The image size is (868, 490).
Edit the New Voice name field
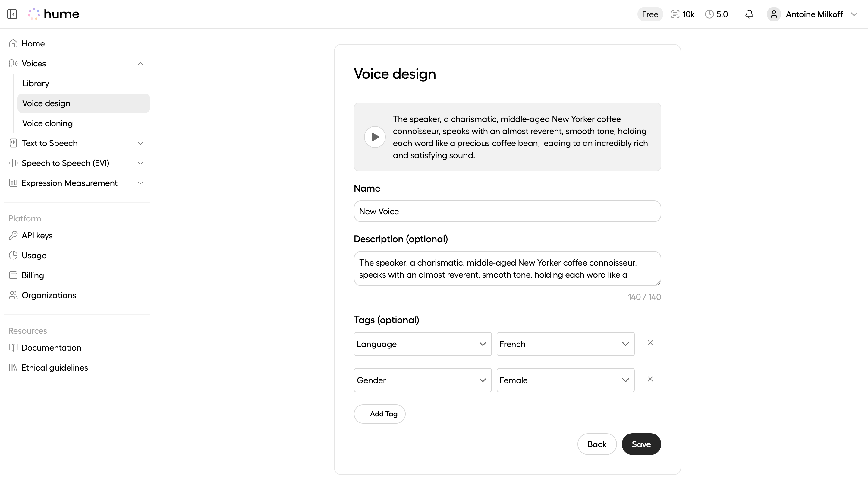pyautogui.click(x=507, y=211)
